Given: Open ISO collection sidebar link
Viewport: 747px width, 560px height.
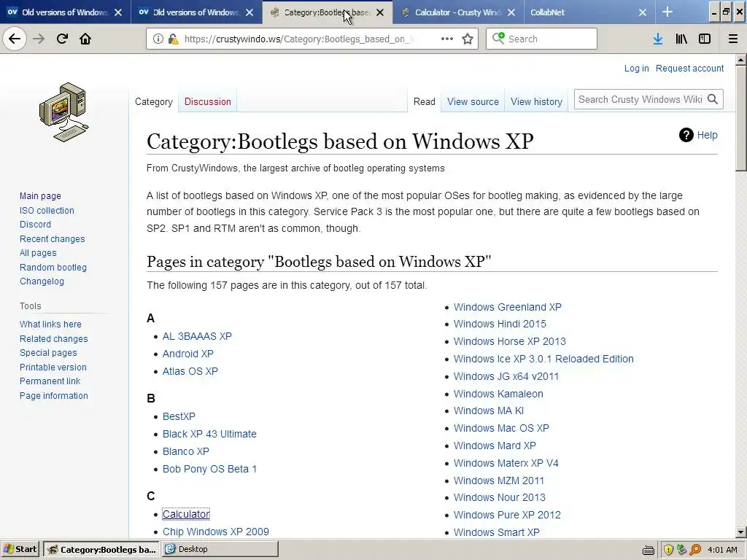Looking at the screenshot, I should point(47,210).
